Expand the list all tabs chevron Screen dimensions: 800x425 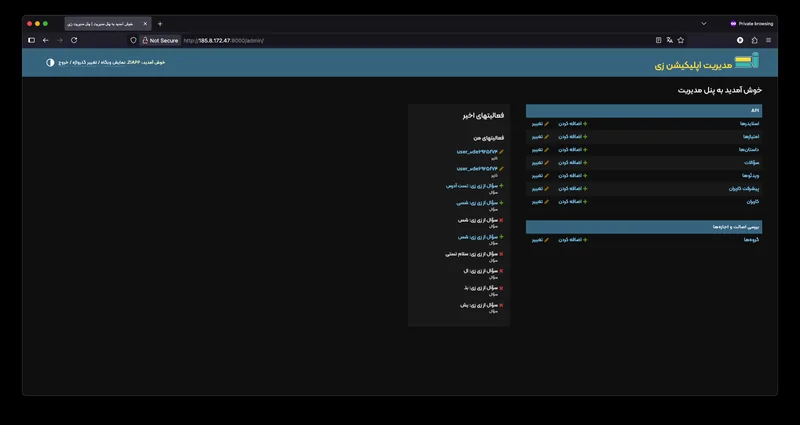(704, 24)
